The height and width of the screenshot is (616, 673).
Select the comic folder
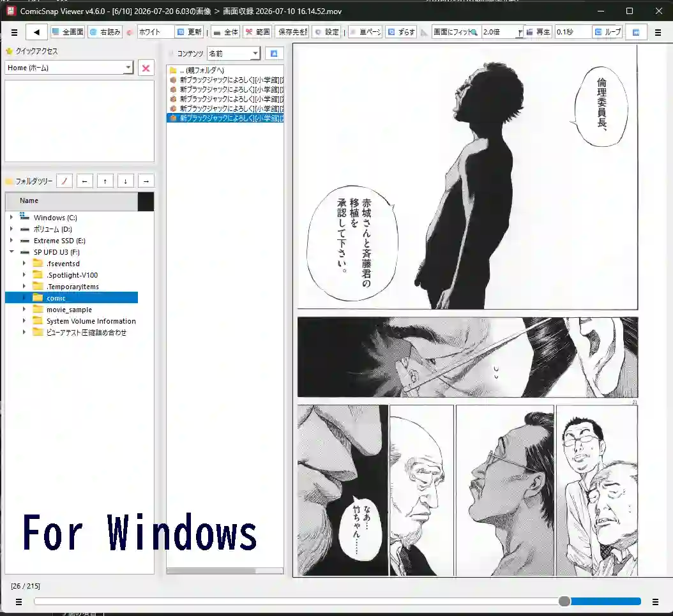click(x=56, y=298)
